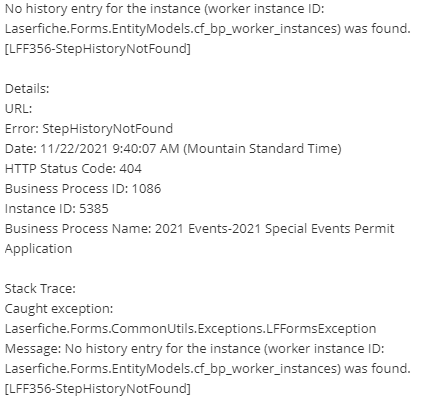The image size is (444, 404).
Task: Click the HTTP Status Code 404 line
Action: click(x=73, y=168)
